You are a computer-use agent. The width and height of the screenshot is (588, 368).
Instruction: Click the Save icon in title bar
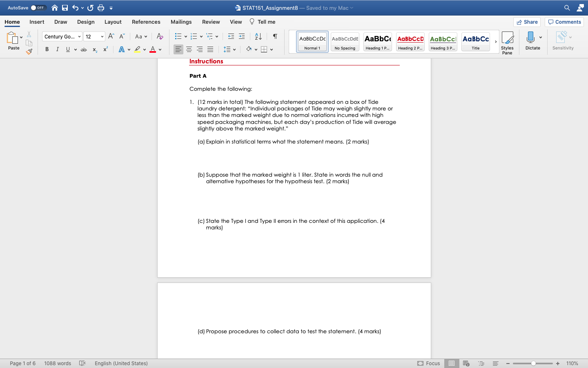click(65, 8)
